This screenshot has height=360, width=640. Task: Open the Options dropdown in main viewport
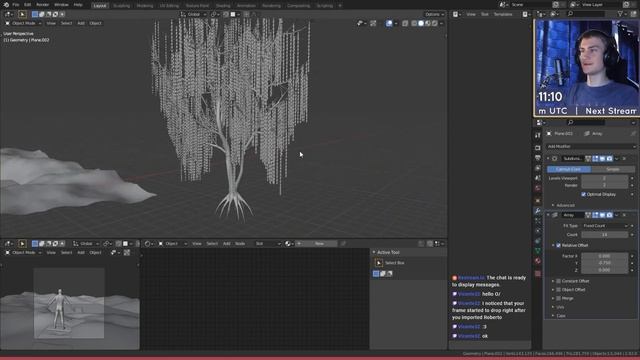click(434, 14)
